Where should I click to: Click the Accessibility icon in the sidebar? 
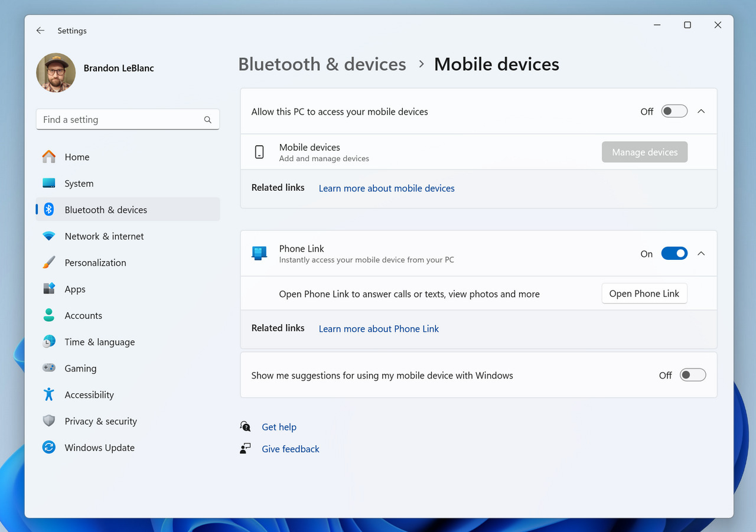click(x=48, y=394)
